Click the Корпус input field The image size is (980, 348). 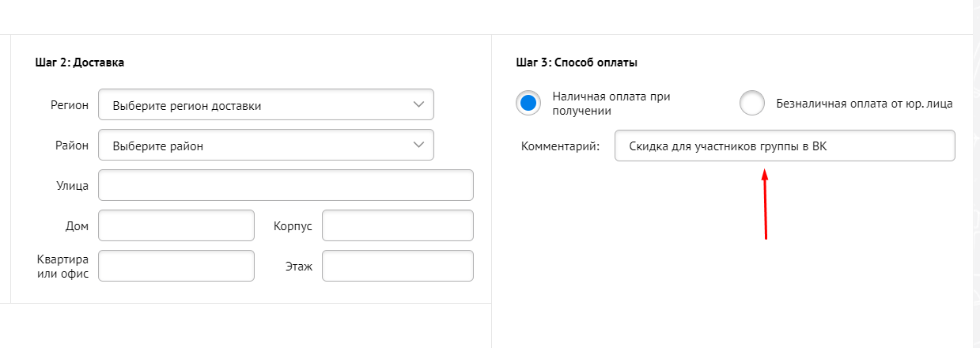(397, 225)
